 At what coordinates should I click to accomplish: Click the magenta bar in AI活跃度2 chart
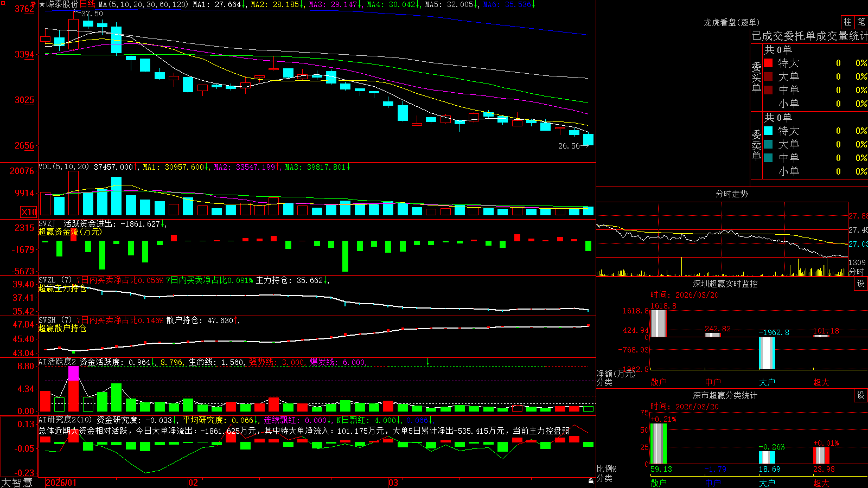coord(73,373)
